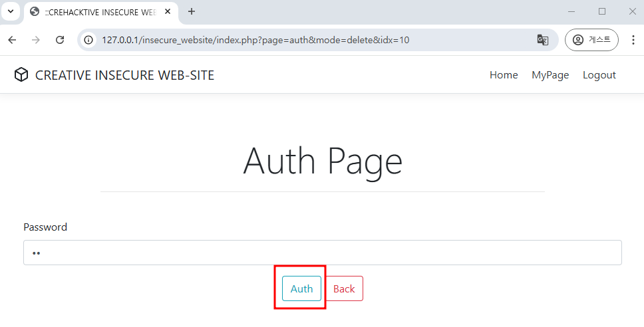This screenshot has height=327, width=644.
Task: Open the guest profile button
Action: point(591,40)
